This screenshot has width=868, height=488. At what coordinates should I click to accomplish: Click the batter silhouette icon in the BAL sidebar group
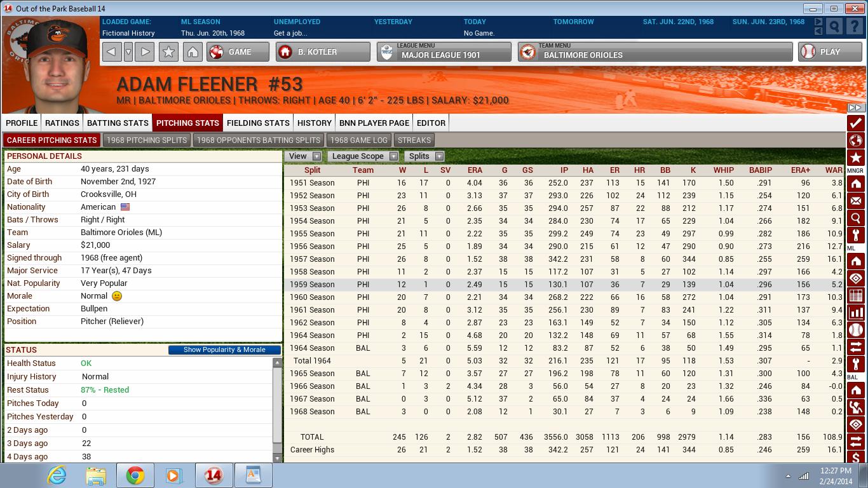click(x=856, y=407)
